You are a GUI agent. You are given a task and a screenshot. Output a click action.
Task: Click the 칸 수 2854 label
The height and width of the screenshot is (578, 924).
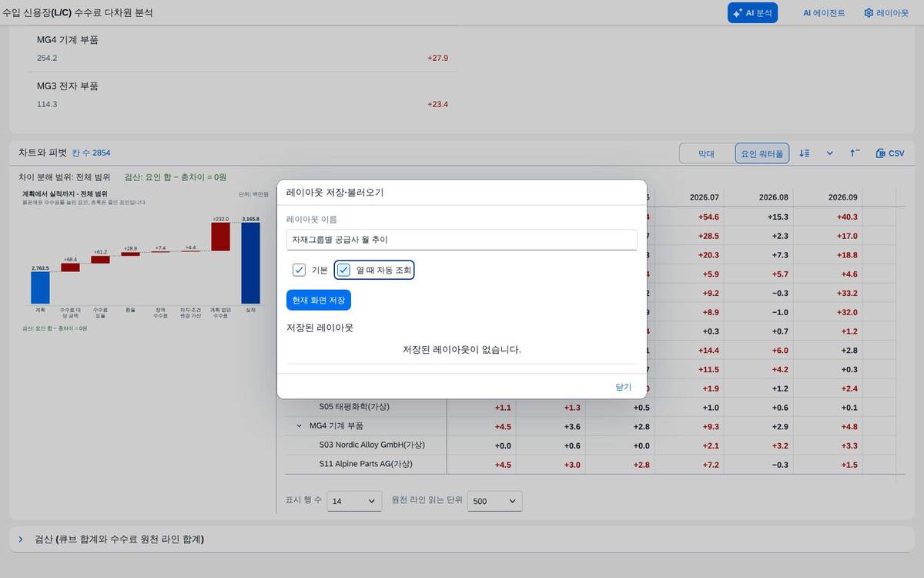point(91,153)
